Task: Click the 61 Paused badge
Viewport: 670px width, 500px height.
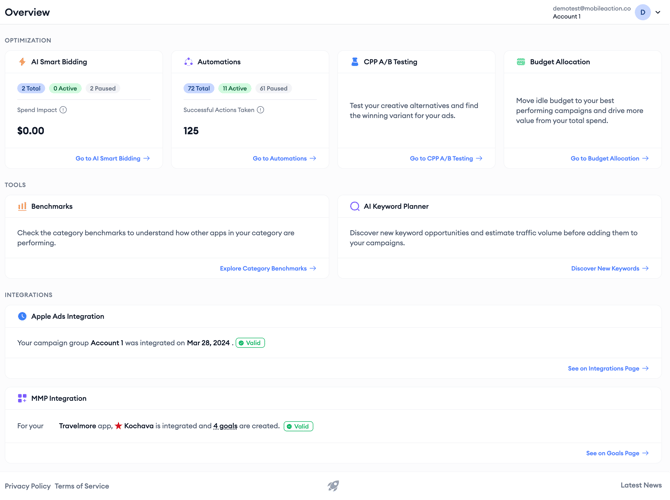Action: click(273, 88)
